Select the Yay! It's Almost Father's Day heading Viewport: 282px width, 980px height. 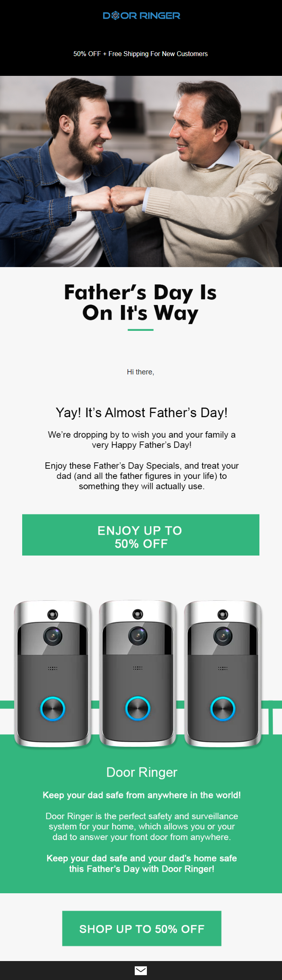[x=141, y=412]
